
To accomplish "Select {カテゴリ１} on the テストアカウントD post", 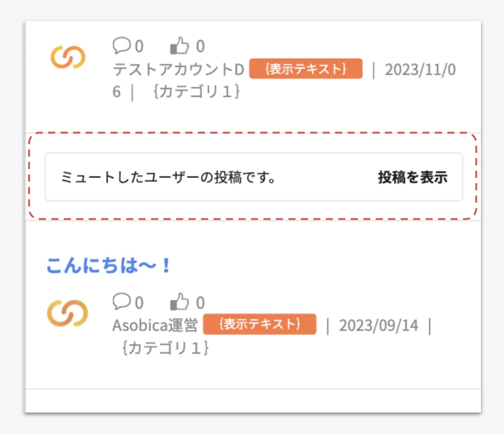I will (x=196, y=92).
